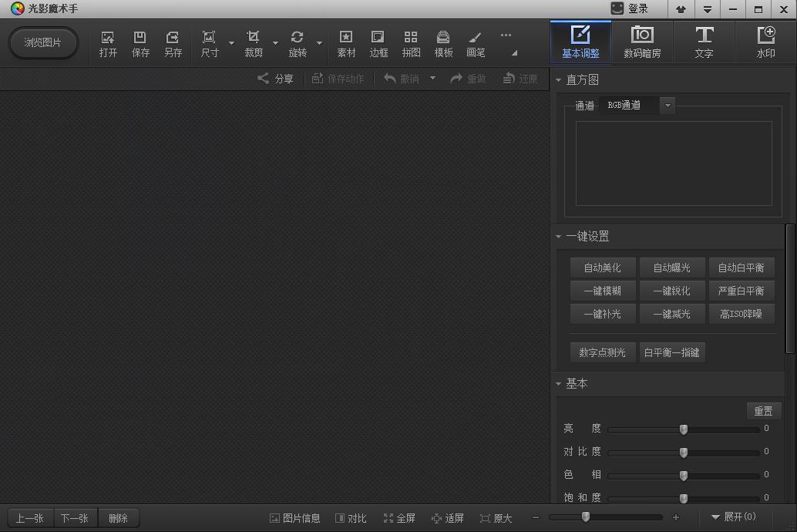This screenshot has width=797, height=532.
Task: Switch to Original size (原大) view
Action: [x=496, y=518]
